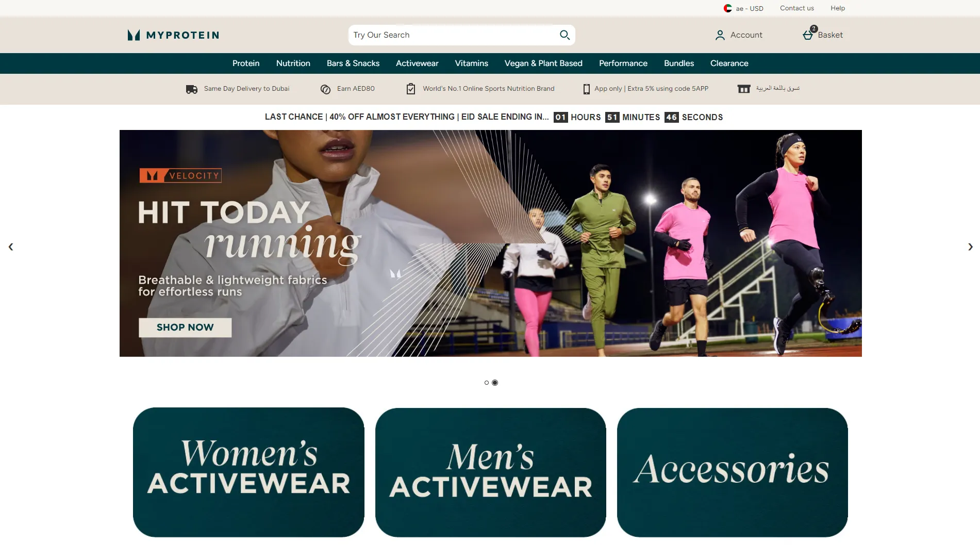Screen dimensions: 980x557
Task: Click the Contact us link
Action: coord(797,8)
